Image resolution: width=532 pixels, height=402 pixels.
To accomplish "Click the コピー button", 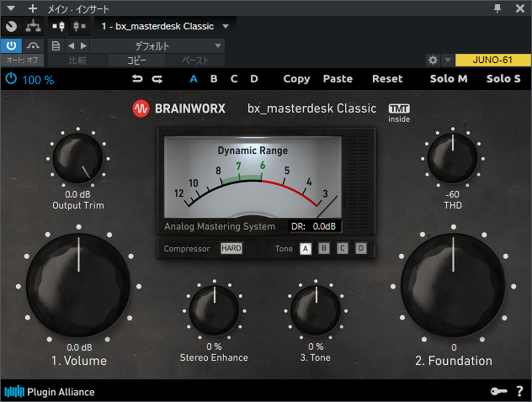I will point(136,61).
